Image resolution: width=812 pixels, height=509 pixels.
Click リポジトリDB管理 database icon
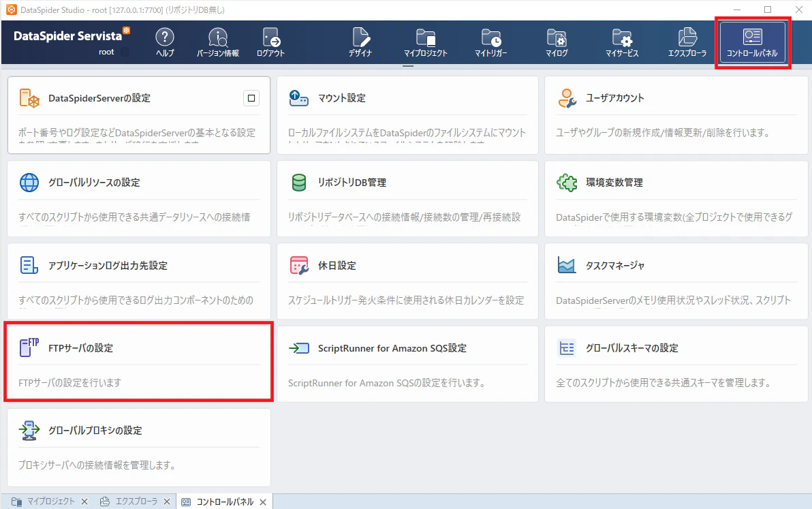coord(299,182)
